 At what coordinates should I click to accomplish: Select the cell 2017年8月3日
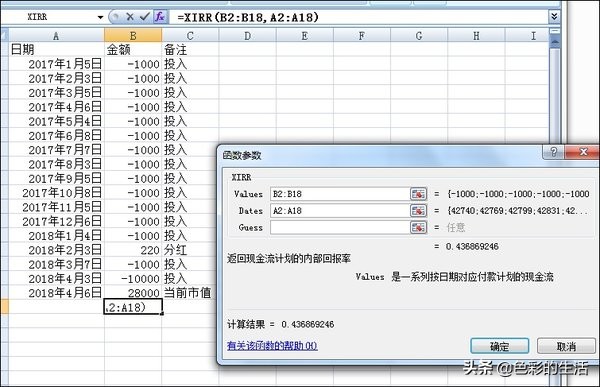click(x=56, y=164)
